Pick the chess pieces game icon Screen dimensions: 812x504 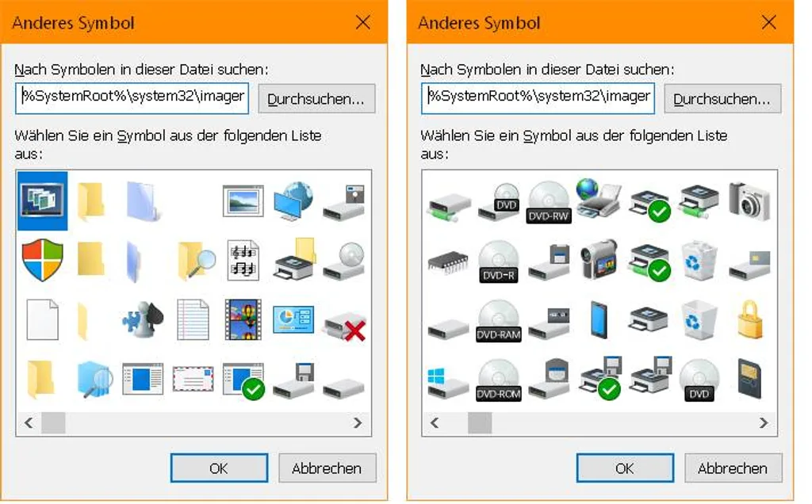pos(143,319)
